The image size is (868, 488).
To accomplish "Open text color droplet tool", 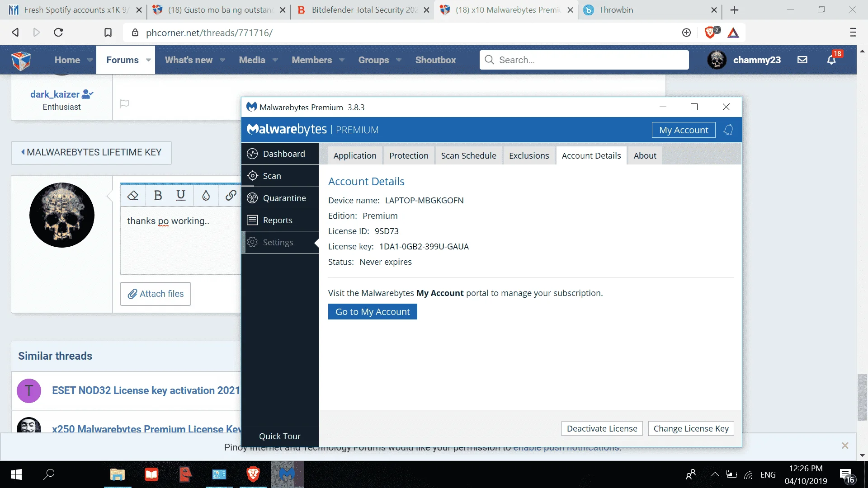I will coord(206,195).
